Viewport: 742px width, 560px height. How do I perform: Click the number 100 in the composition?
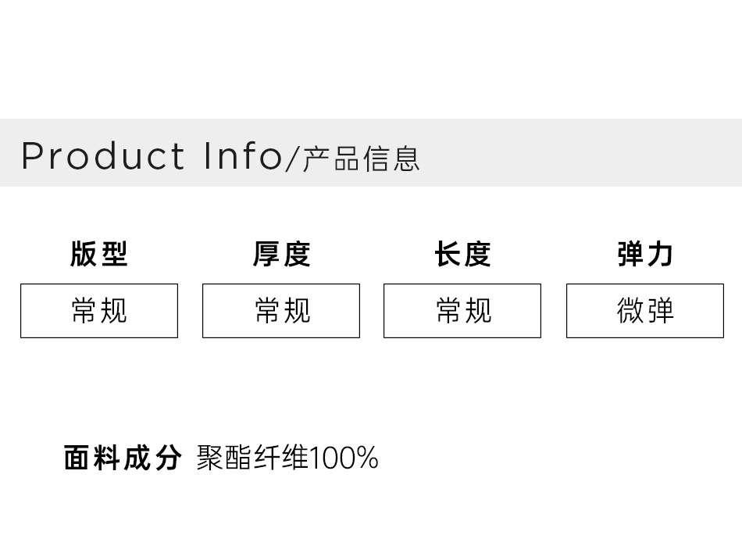pos(333,458)
